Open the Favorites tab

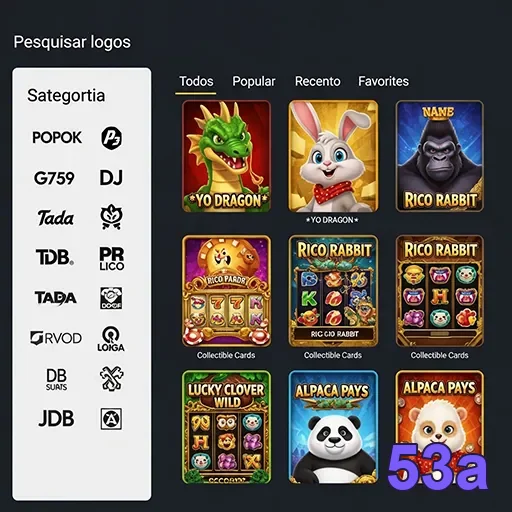[x=383, y=81]
